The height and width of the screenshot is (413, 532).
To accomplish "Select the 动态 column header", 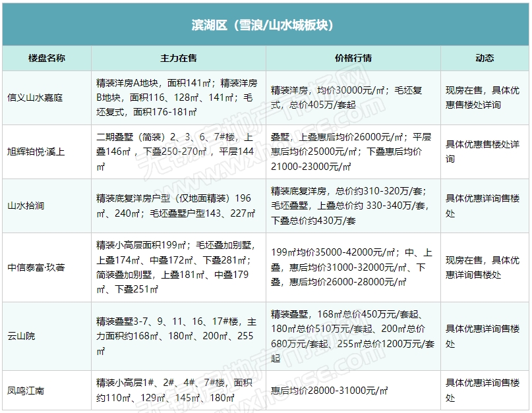I will click(485, 58).
